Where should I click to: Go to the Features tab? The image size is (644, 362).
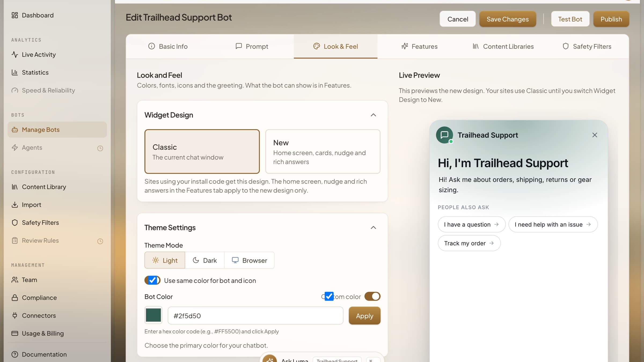[x=419, y=46]
